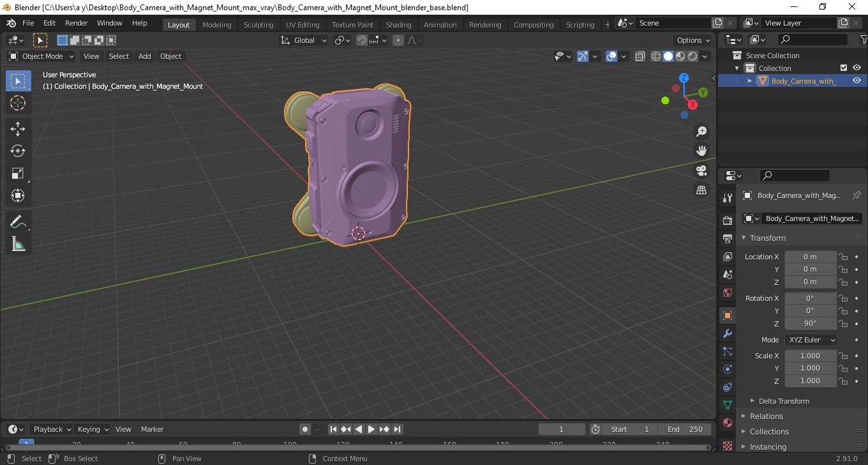Viewport: 868px width, 465px height.
Task: Toggle the show overlays button
Action: (x=611, y=56)
